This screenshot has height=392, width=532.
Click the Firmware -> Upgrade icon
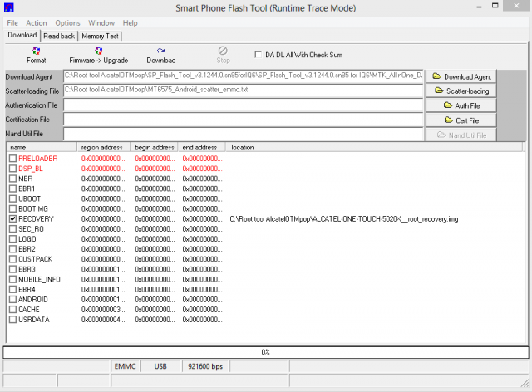(98, 55)
